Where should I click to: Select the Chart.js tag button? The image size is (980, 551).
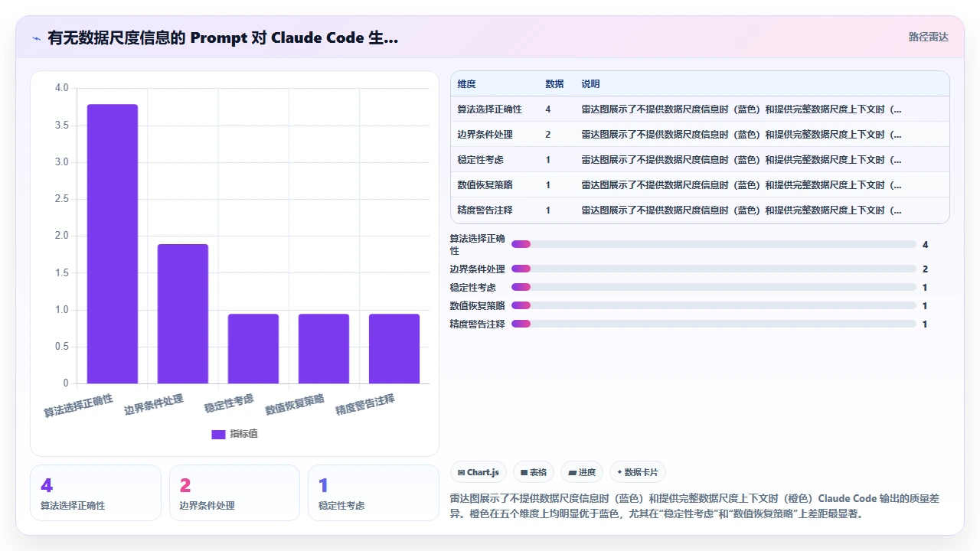pos(478,472)
